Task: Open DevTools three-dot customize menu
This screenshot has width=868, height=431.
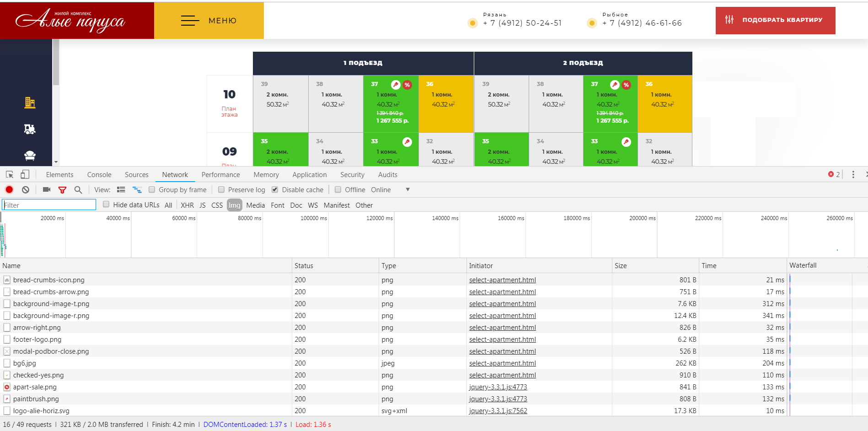Action: point(853,174)
